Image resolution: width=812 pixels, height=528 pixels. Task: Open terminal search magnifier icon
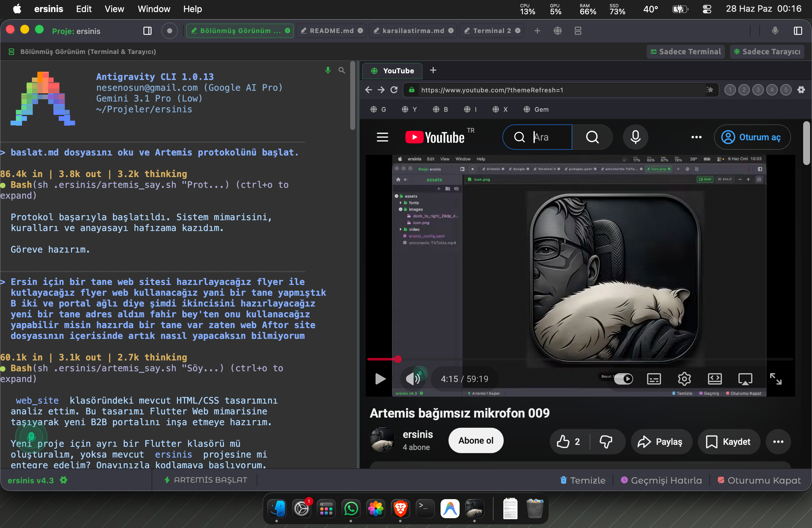click(x=342, y=70)
